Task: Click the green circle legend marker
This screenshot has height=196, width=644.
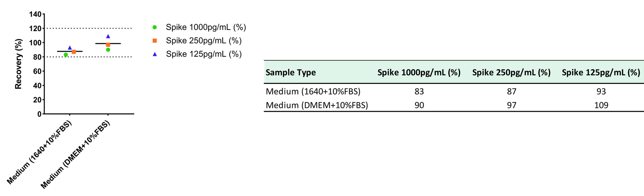Action: 155,27
